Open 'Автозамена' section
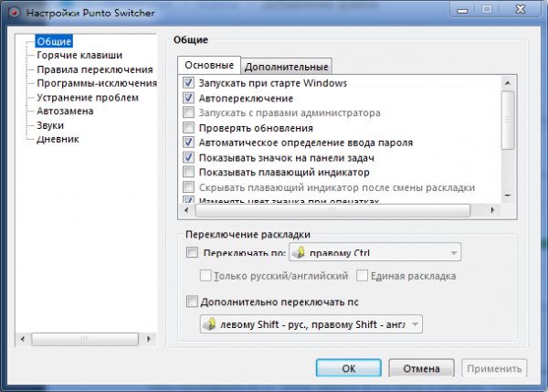The image size is (548, 392). [x=65, y=111]
